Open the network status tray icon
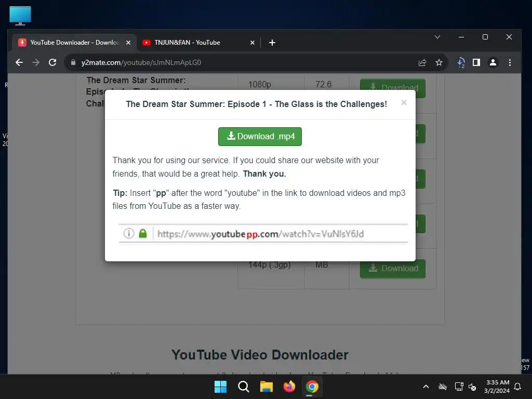Screen dimensions: 532x399 click(x=459, y=387)
